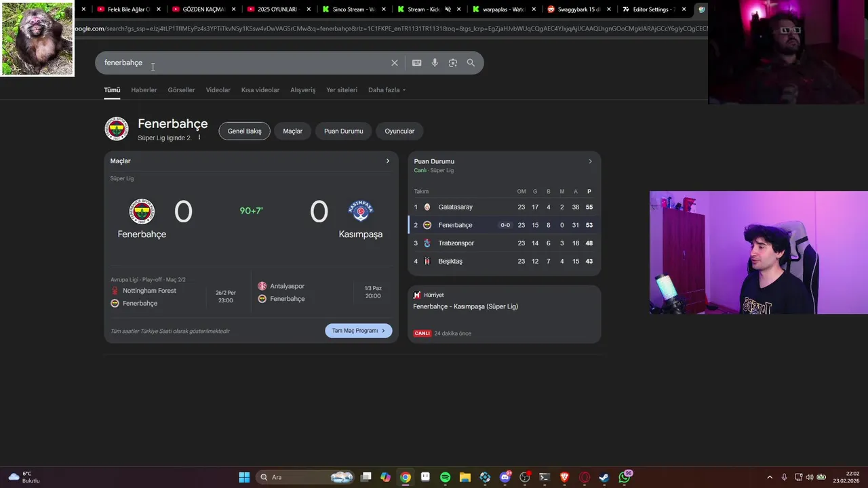Start voice search with microphone icon
Image resolution: width=868 pixels, height=488 pixels.
(x=435, y=63)
